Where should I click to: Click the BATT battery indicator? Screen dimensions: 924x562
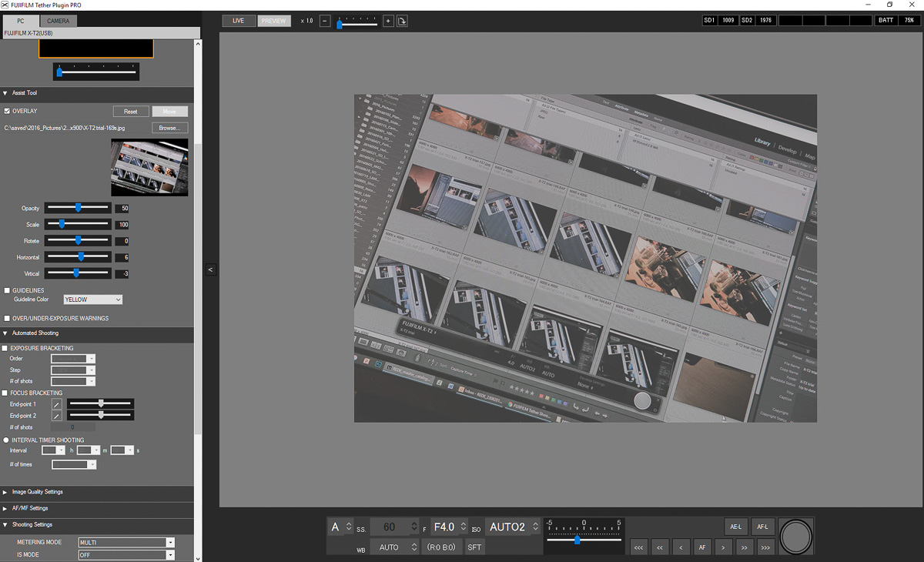[x=886, y=21]
